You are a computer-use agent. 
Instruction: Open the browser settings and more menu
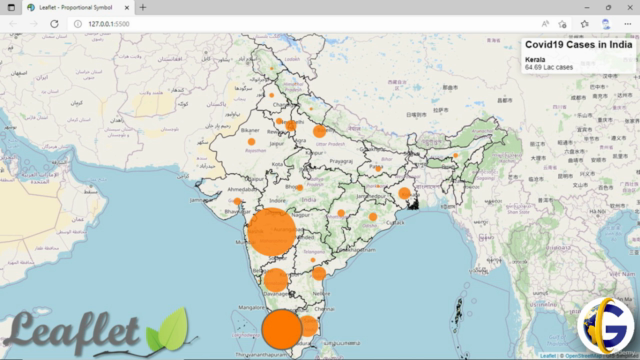tap(628, 24)
